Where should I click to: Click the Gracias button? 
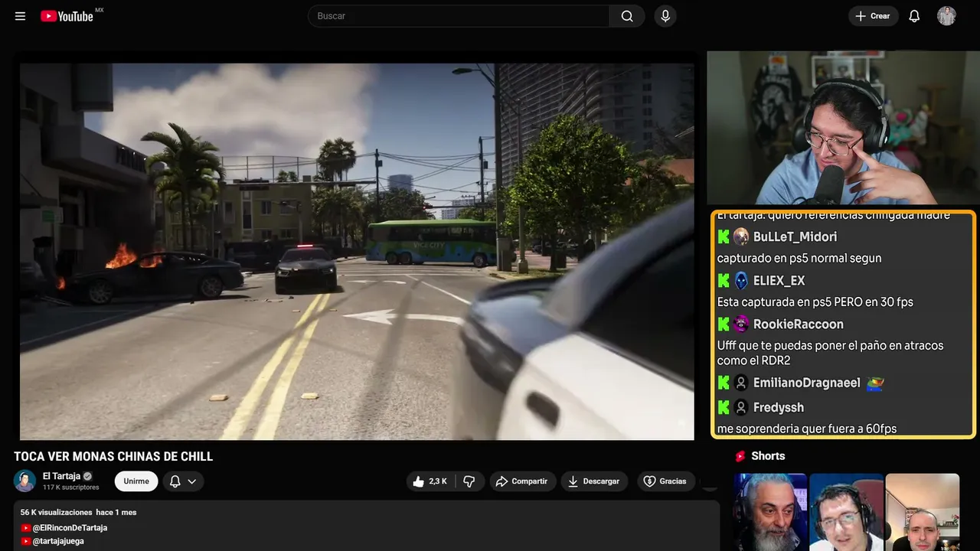pos(665,481)
